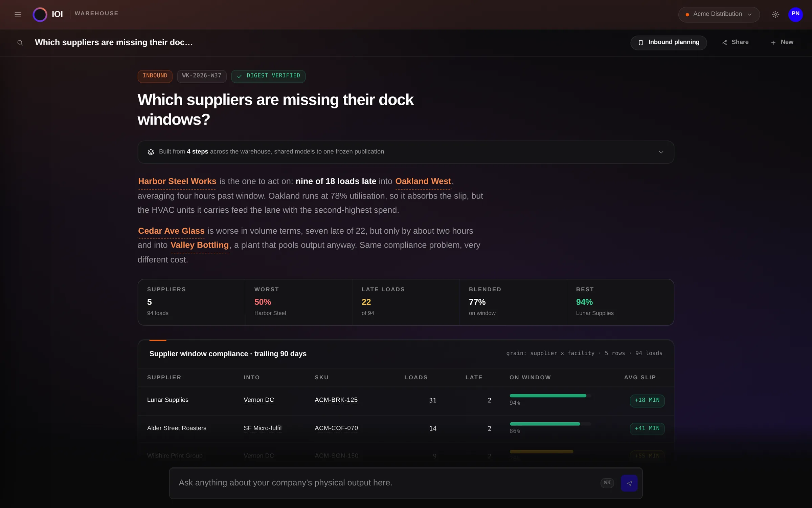
Task: Click the ⌘K shortcut badge
Action: 607,483
